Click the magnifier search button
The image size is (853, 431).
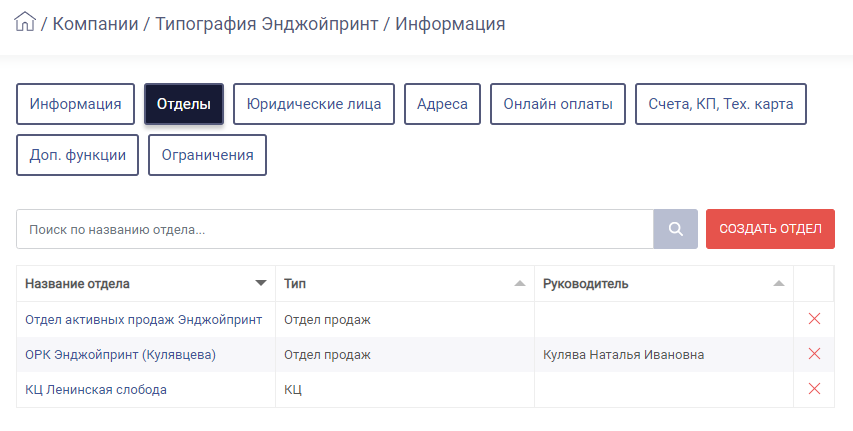tap(676, 229)
